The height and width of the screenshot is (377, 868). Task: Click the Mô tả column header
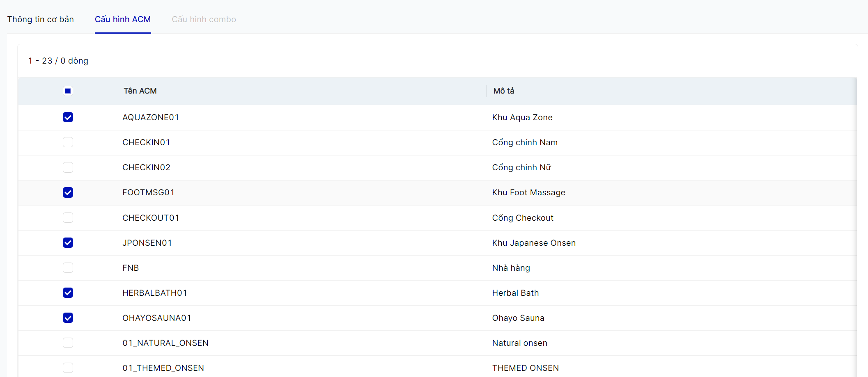tap(504, 91)
